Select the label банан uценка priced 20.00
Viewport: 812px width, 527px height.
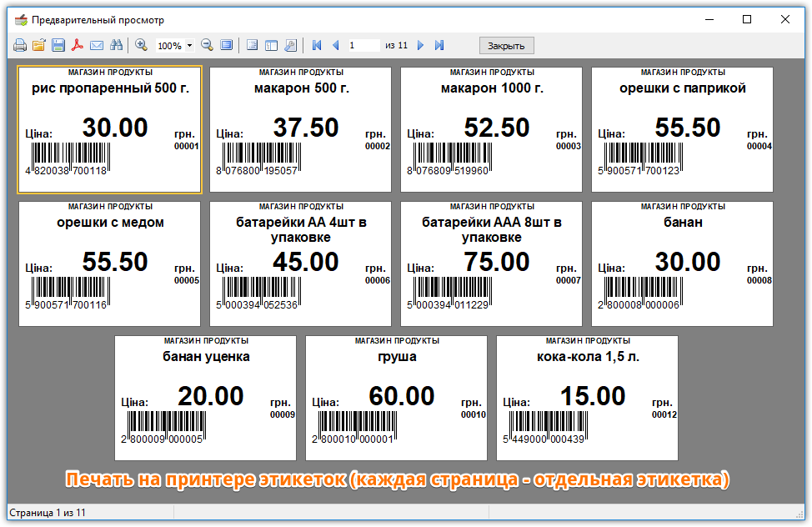tap(206, 398)
